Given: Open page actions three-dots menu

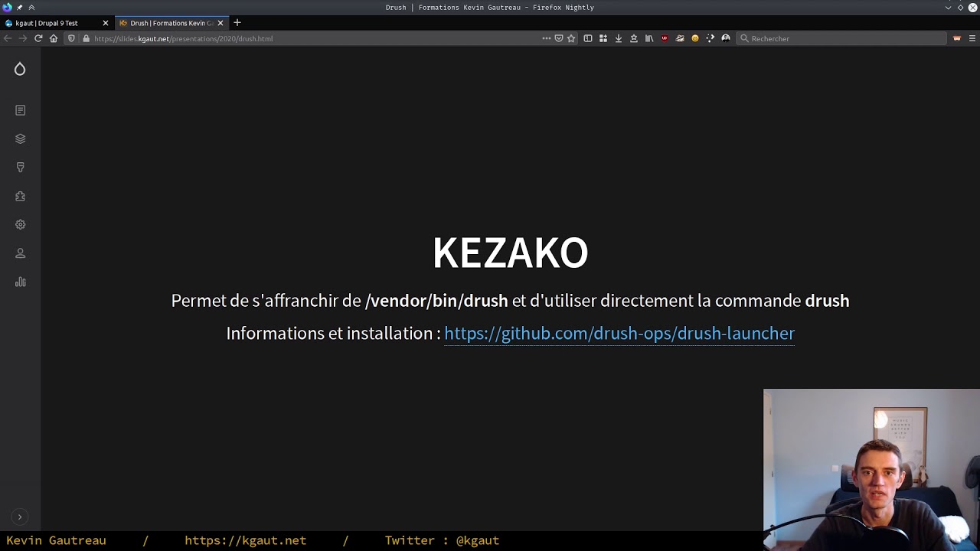Looking at the screenshot, I should tap(547, 38).
